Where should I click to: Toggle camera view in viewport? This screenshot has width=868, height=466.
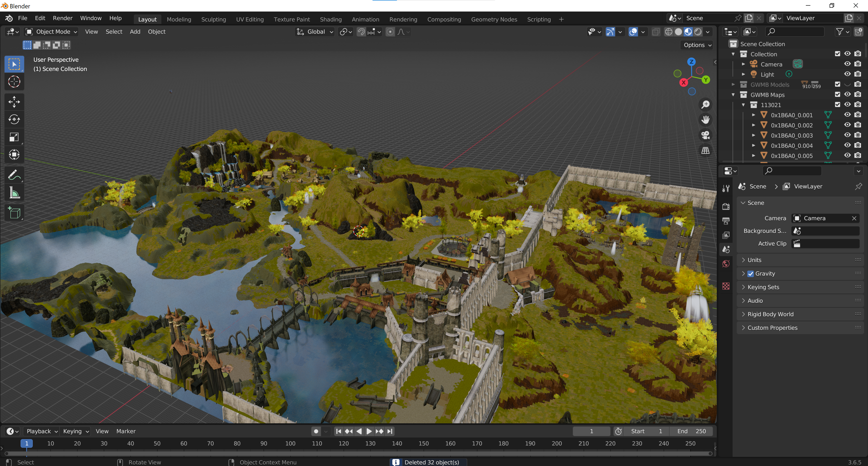point(705,135)
